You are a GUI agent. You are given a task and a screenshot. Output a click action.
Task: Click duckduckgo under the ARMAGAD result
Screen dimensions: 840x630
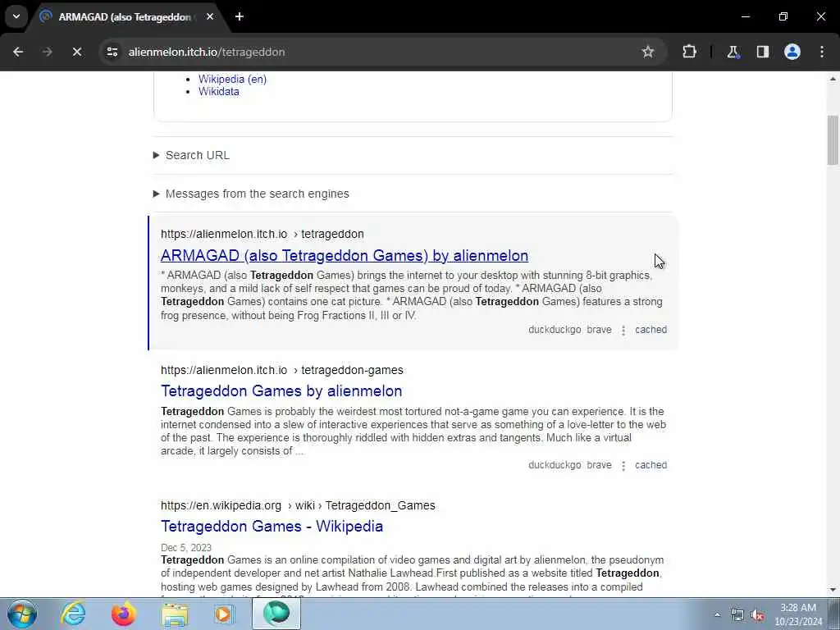555,330
